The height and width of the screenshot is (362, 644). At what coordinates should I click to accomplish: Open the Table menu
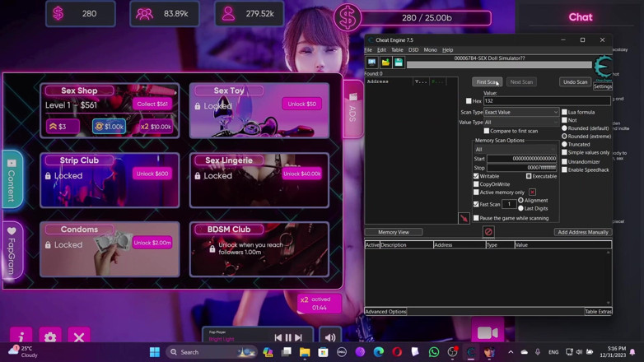(x=397, y=50)
